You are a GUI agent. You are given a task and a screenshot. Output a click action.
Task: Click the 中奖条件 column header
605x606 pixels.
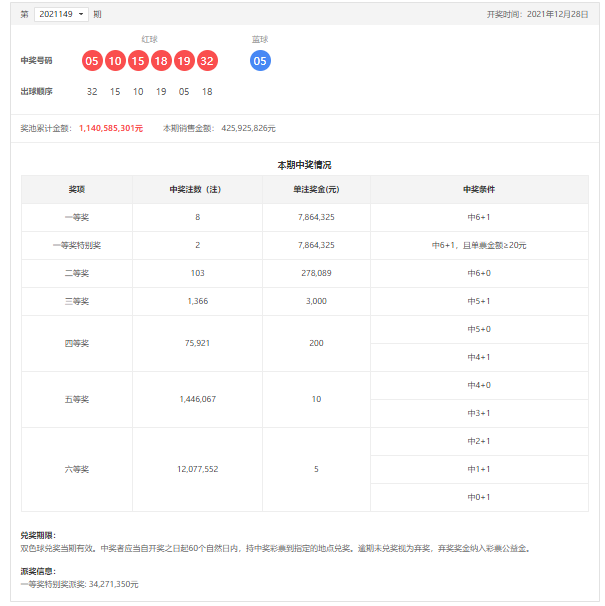pos(479,189)
